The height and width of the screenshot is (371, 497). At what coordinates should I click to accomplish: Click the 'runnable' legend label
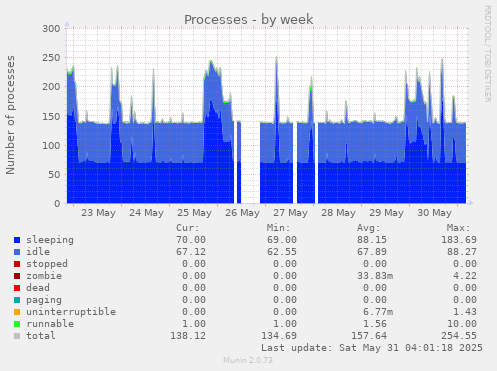tap(50, 324)
